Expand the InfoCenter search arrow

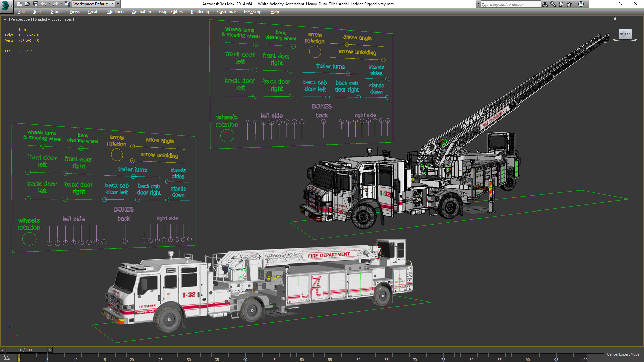click(x=478, y=4)
